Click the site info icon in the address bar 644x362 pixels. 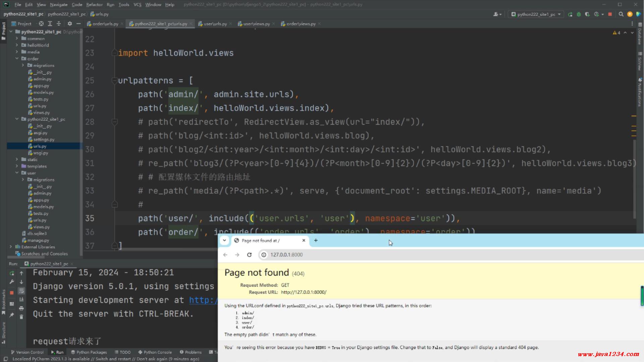[264, 255]
